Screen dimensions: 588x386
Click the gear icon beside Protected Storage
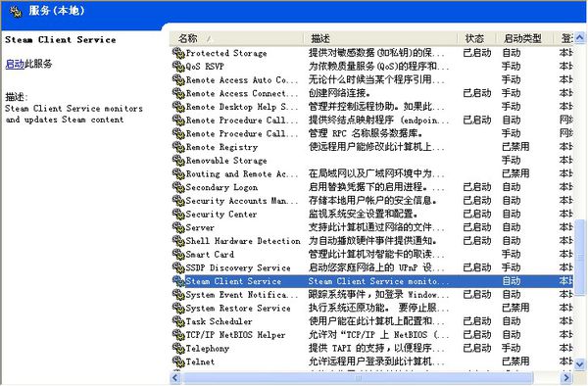click(178, 53)
